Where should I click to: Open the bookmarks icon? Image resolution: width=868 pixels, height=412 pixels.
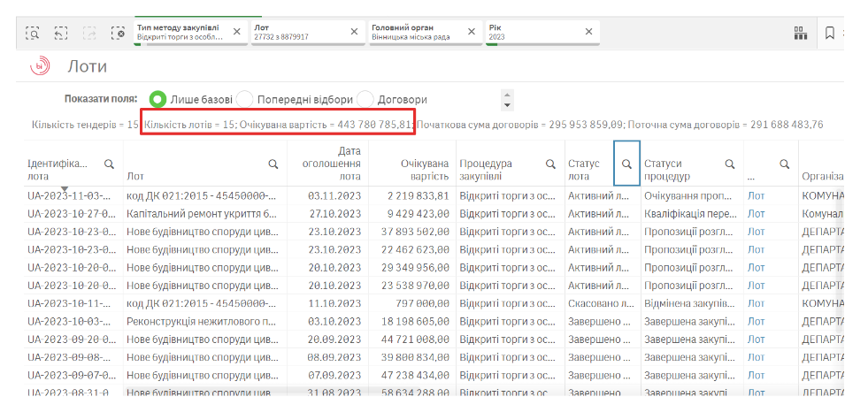(830, 33)
